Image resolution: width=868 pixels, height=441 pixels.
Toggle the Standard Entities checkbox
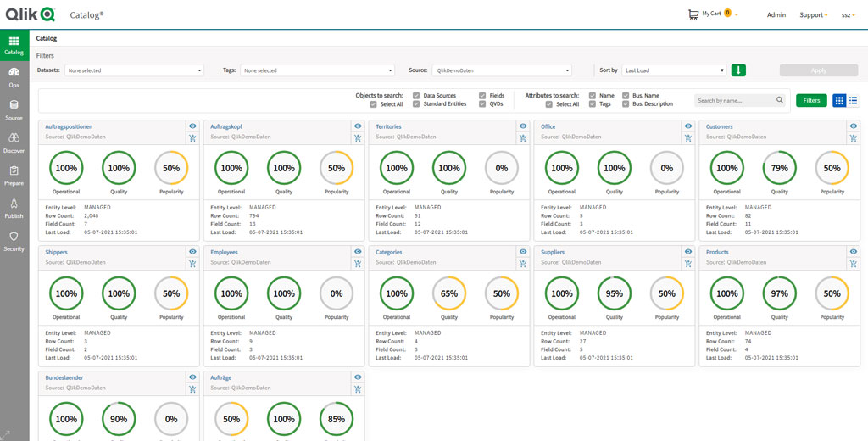click(x=416, y=103)
